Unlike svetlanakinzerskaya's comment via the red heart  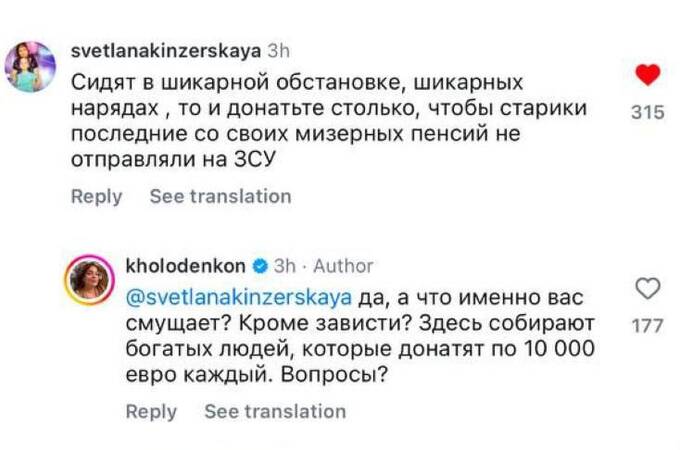648,76
